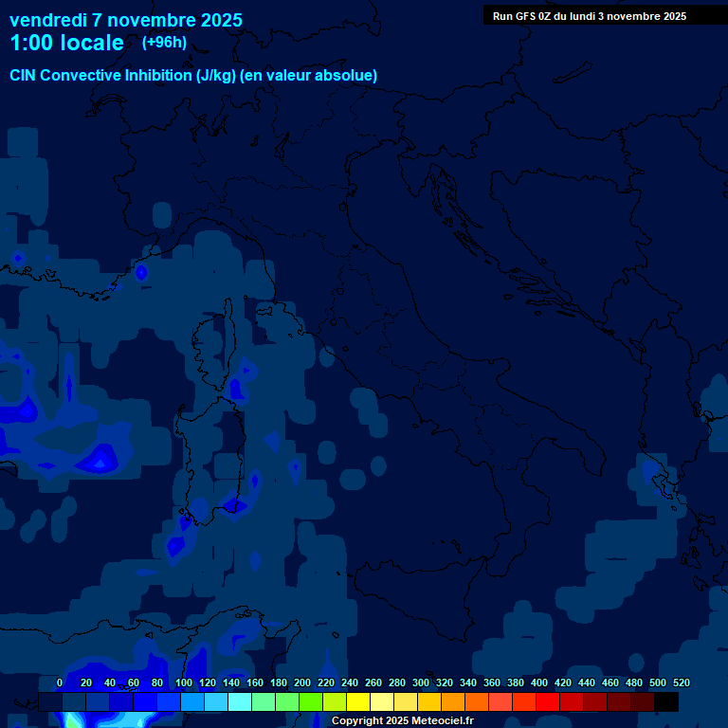Click the '(+96h)' forecast offset label

coord(164,43)
